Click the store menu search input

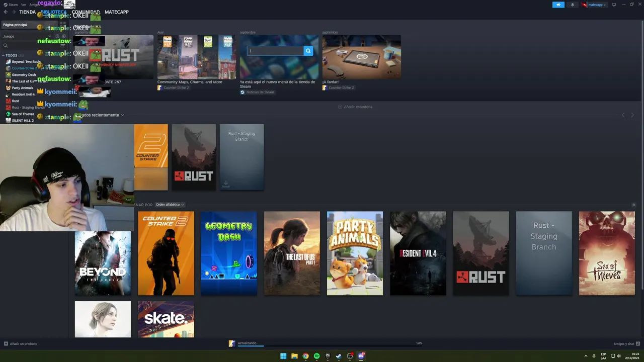click(275, 51)
